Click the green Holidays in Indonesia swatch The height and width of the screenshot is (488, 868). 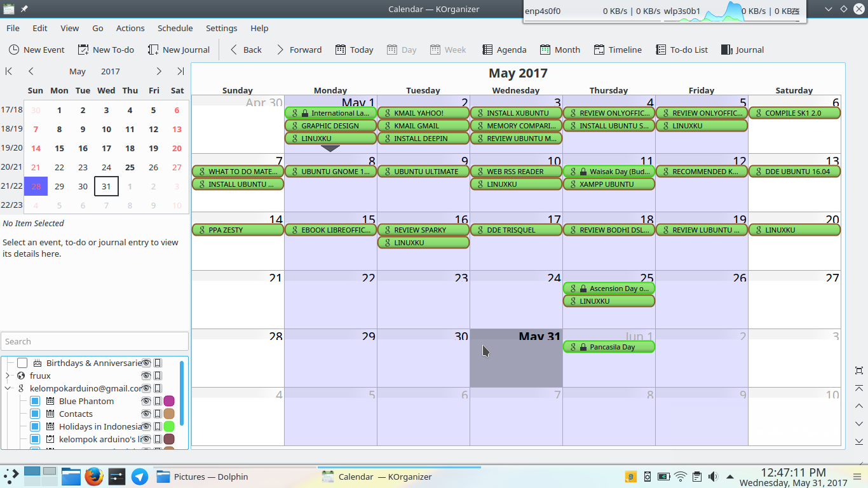[169, 426]
